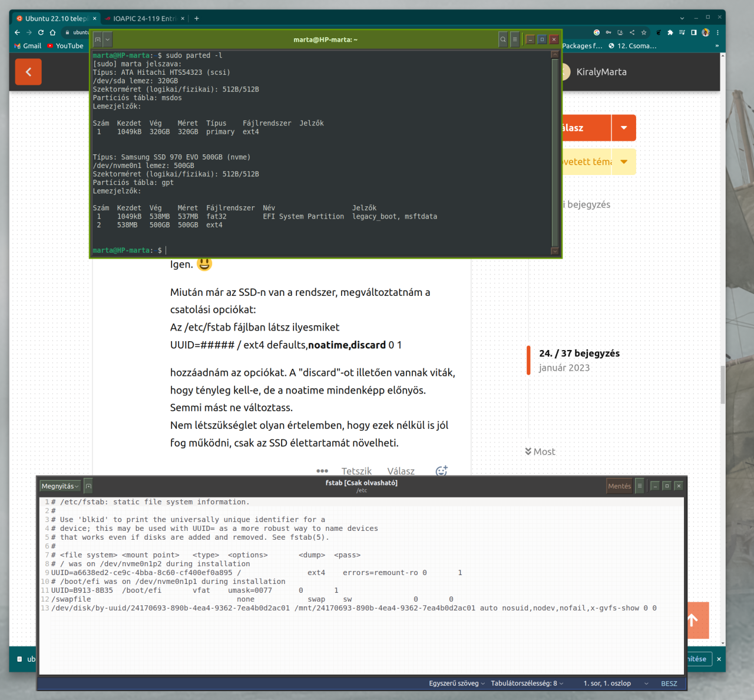Switch to the IOAPIC 24-119 tab
This screenshot has height=700, width=754.
click(x=144, y=18)
